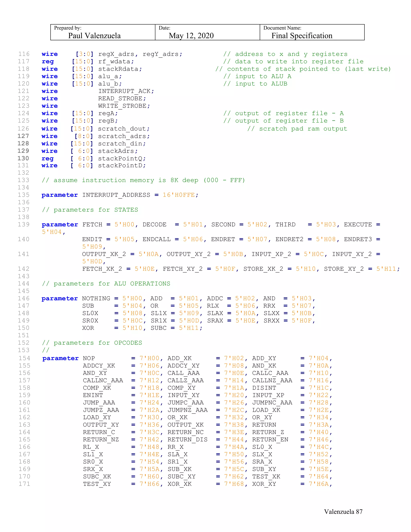Click the SLA_X opcode
411x532 pixels.
[x=177, y=454]
